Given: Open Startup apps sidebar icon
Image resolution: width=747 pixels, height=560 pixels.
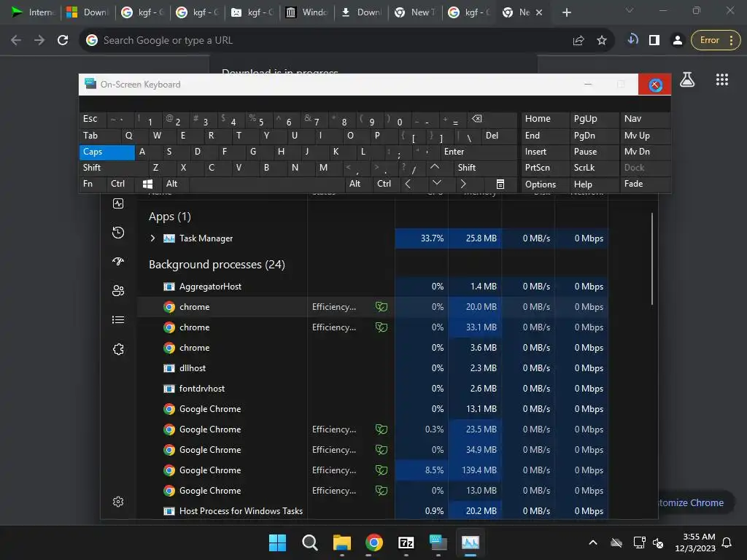Looking at the screenshot, I should tap(118, 262).
